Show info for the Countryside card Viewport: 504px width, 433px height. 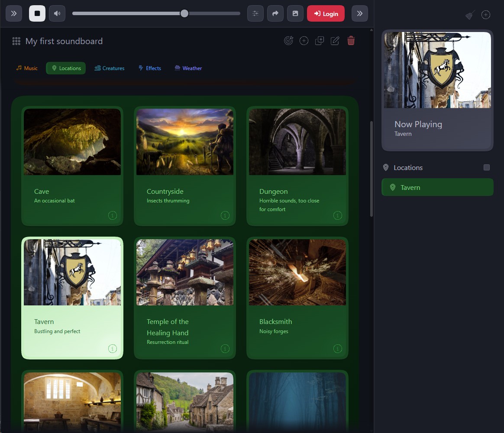coord(225,215)
